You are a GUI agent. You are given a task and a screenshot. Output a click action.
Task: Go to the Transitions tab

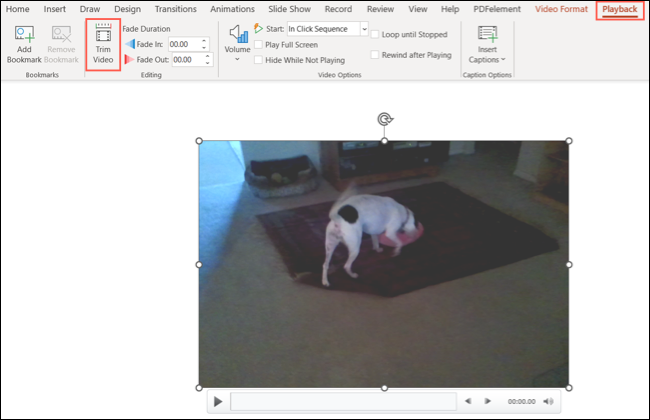[x=176, y=9]
